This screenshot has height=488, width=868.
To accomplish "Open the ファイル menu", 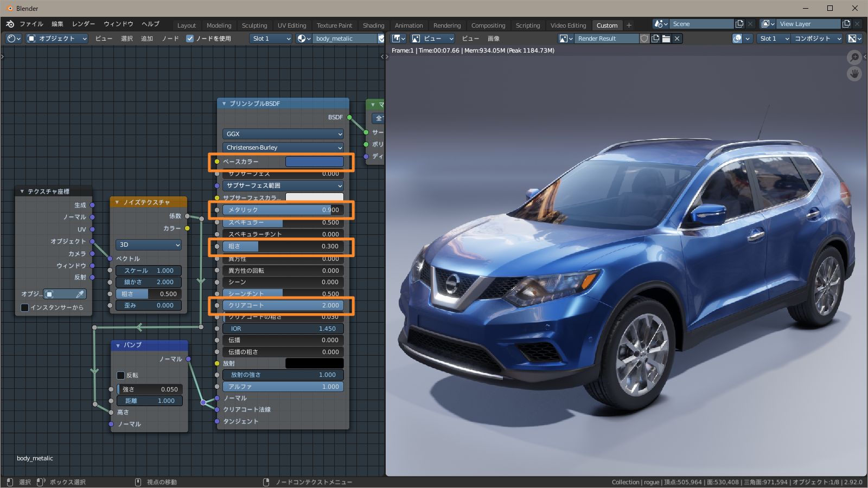I will click(31, 24).
